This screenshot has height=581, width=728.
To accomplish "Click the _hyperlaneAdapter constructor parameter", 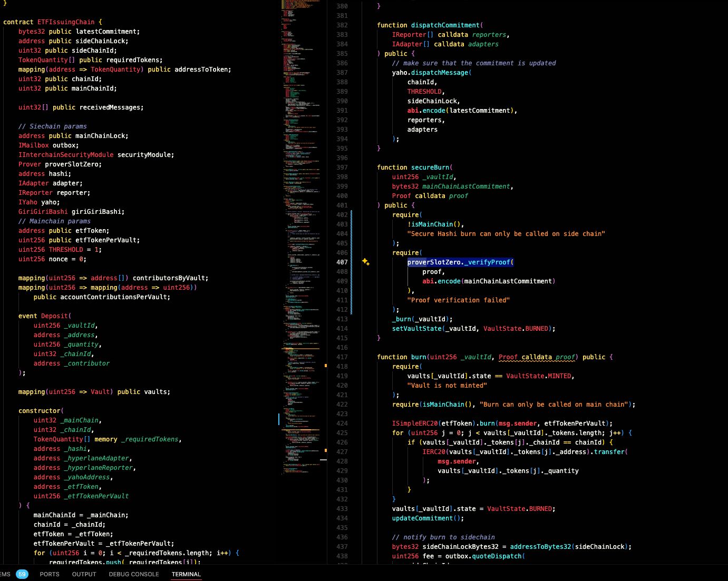I will [x=96, y=458].
